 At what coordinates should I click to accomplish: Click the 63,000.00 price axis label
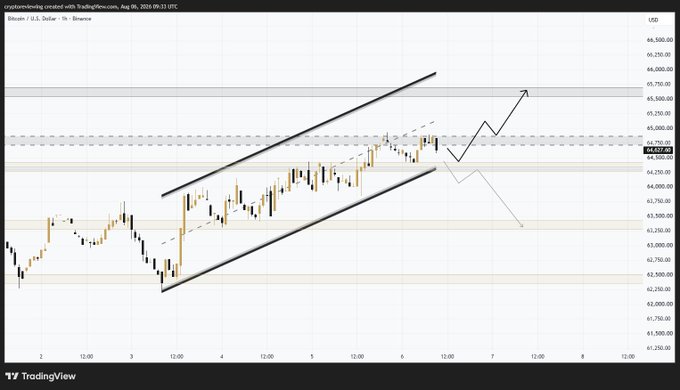click(x=660, y=245)
